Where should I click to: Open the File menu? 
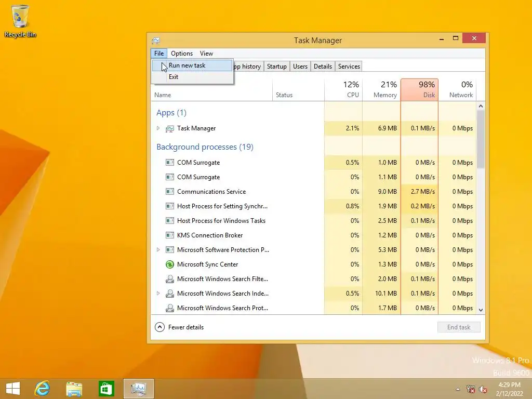[x=159, y=54]
